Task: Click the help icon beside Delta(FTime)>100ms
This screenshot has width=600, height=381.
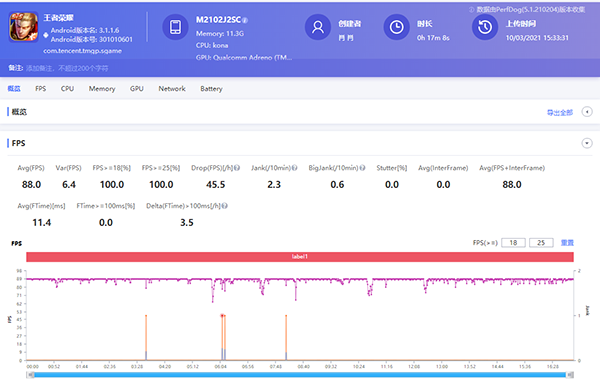Action: pyautogui.click(x=225, y=206)
